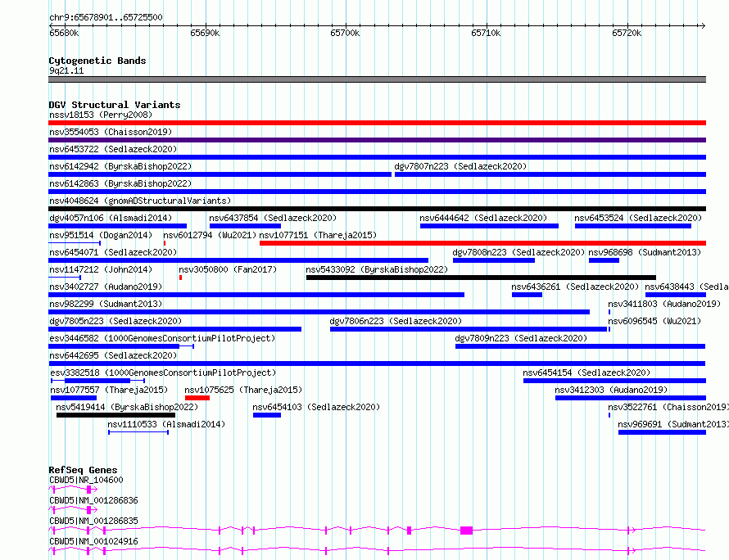
Task: Click chr9:65678901..65725500 coordinates text
Action: [x=106, y=17]
